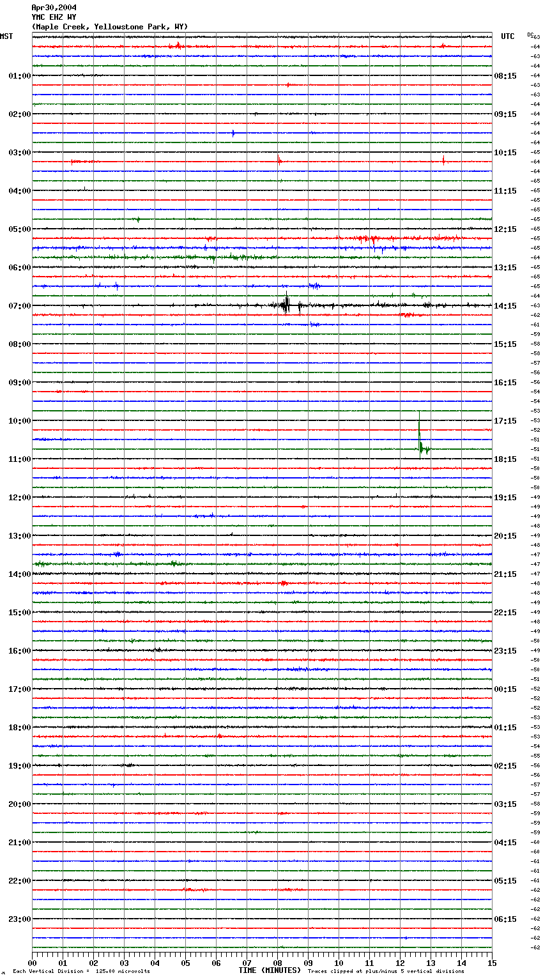
Task: Click the 00:15 UTC time label
Action: (505, 689)
